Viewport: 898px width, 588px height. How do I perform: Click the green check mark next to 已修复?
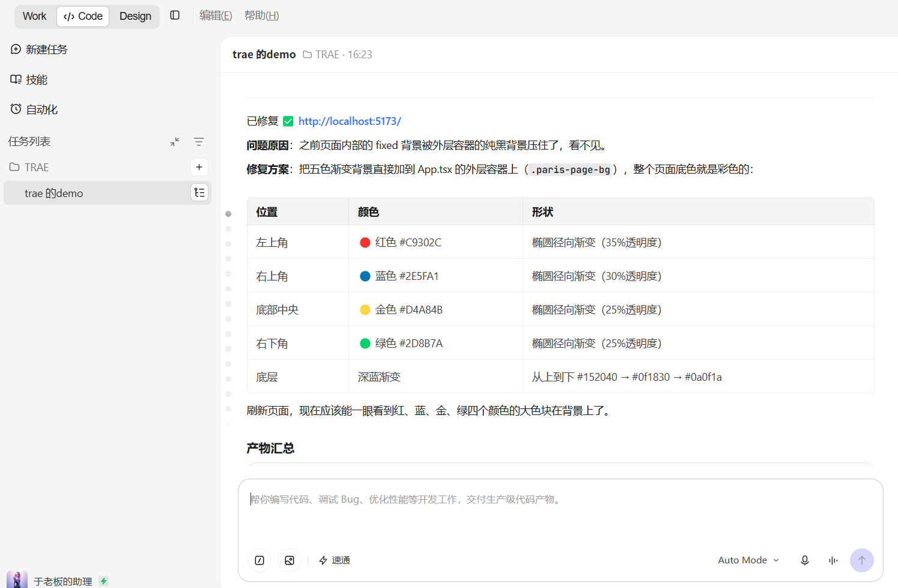288,121
